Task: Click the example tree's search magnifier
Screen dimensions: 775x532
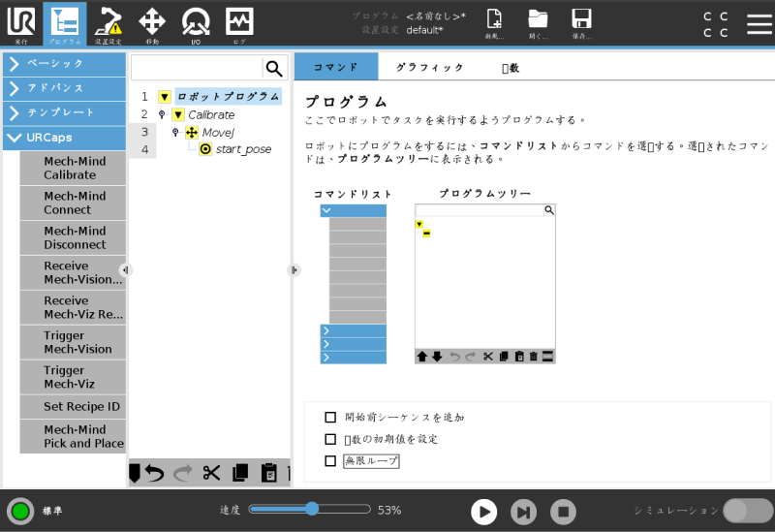Action: pos(549,210)
